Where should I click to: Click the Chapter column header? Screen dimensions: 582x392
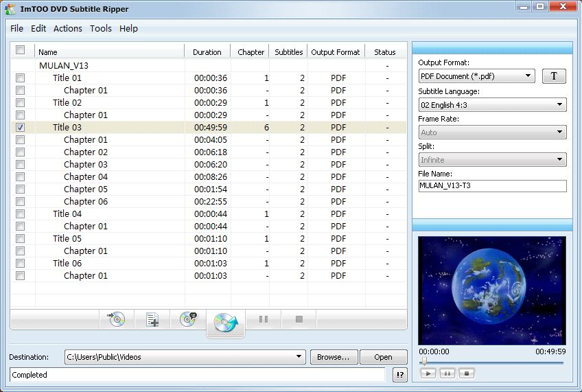click(251, 52)
